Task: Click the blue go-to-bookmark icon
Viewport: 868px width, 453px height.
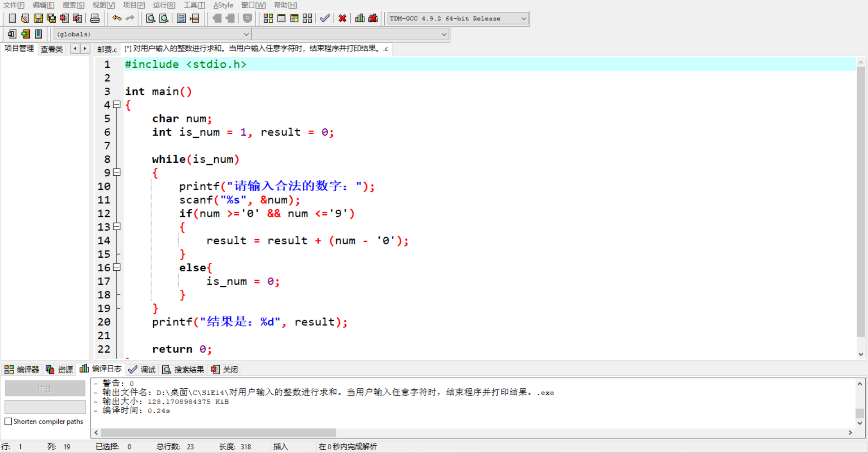Action: pos(38,34)
